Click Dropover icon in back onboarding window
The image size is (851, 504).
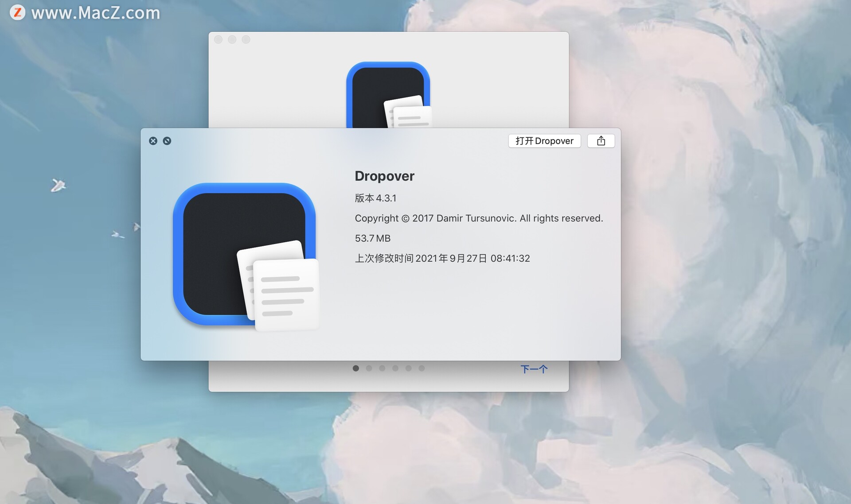pyautogui.click(x=388, y=95)
